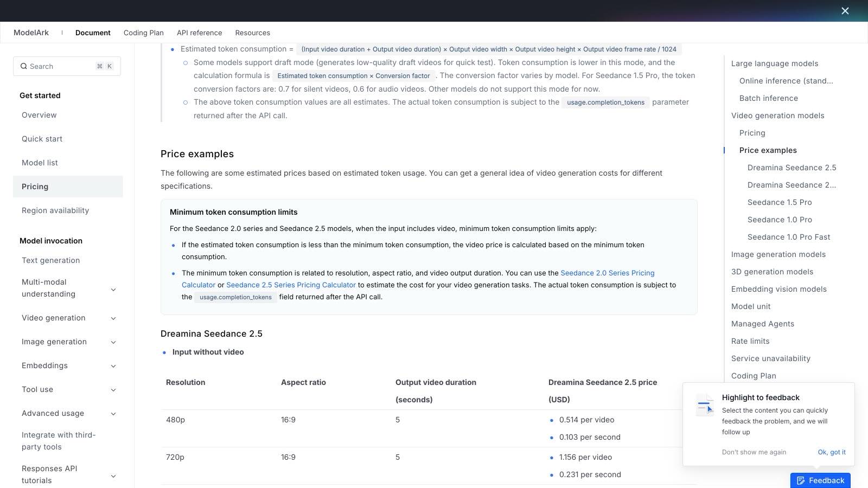
Task: Expand the Advanced usage section
Action: coord(113,414)
